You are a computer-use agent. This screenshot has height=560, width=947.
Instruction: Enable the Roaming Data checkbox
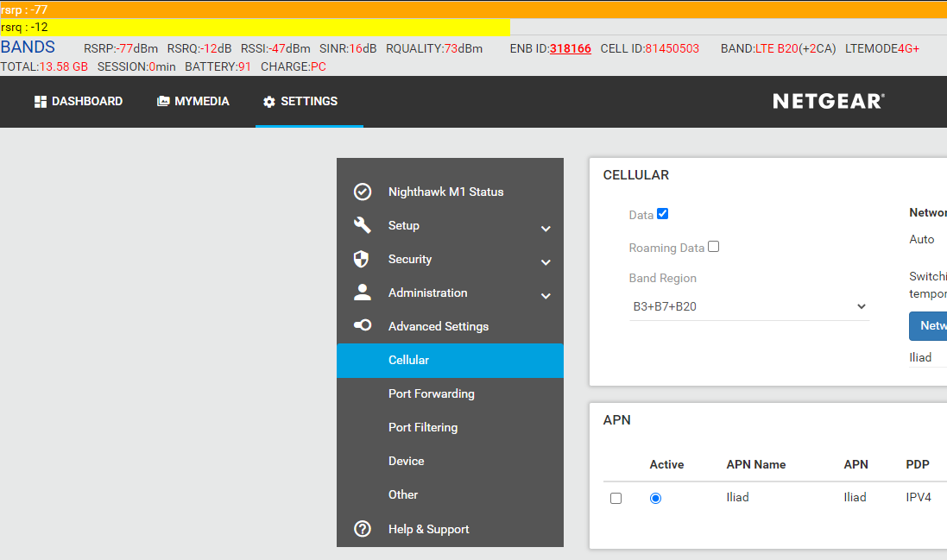pyautogui.click(x=713, y=246)
